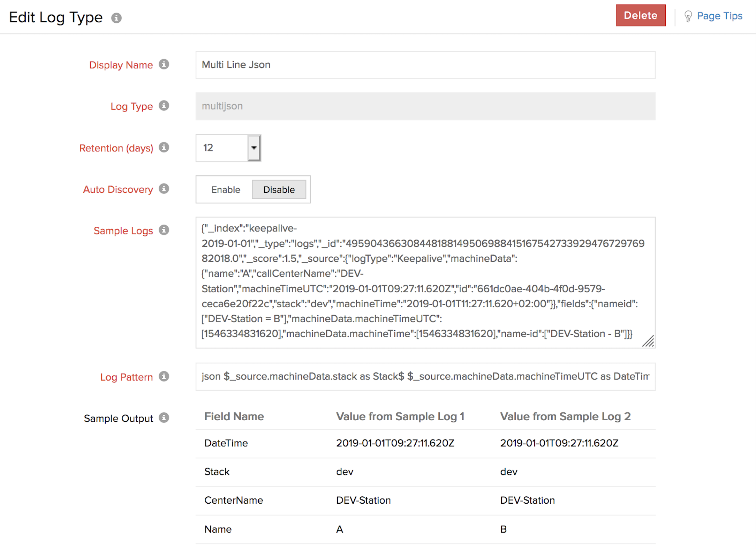Click the Display Name text field
This screenshot has width=756, height=549.
(425, 65)
